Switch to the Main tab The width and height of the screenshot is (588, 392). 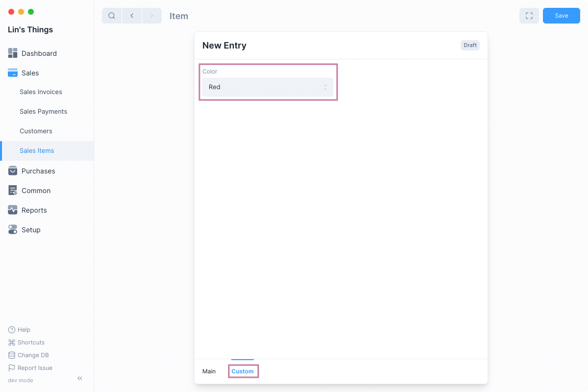tap(209, 371)
